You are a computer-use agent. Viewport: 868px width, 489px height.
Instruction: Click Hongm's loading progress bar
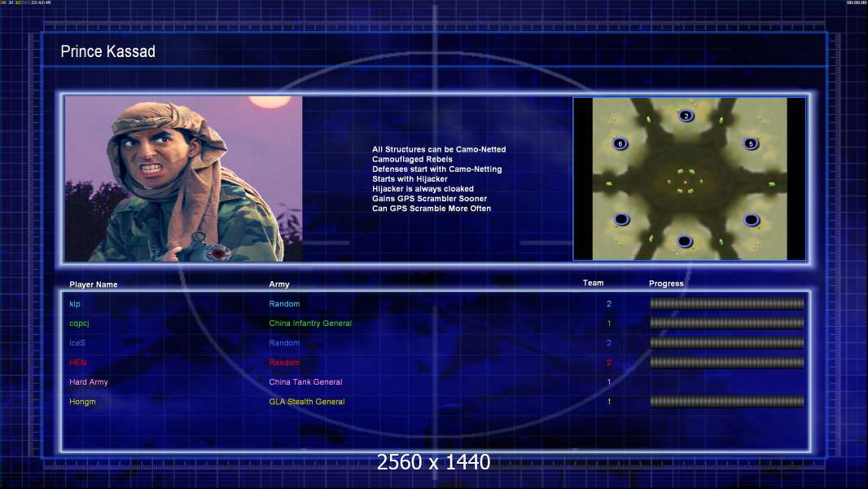click(726, 402)
